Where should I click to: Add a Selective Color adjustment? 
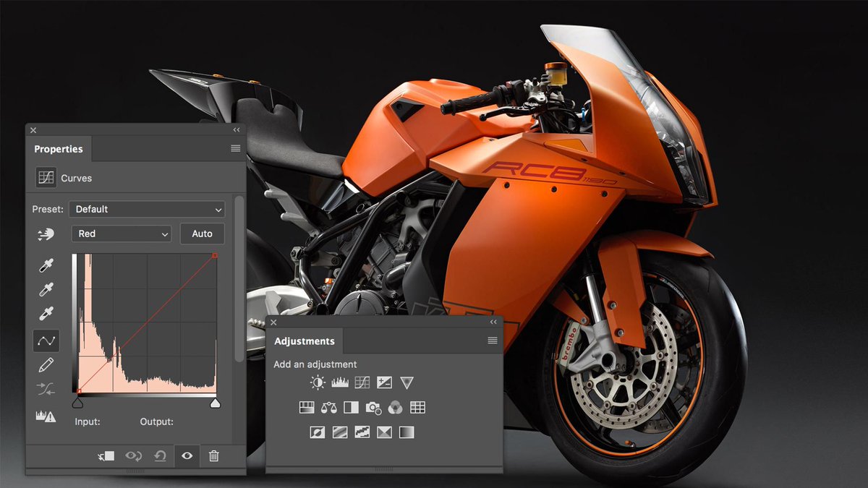[x=384, y=432]
